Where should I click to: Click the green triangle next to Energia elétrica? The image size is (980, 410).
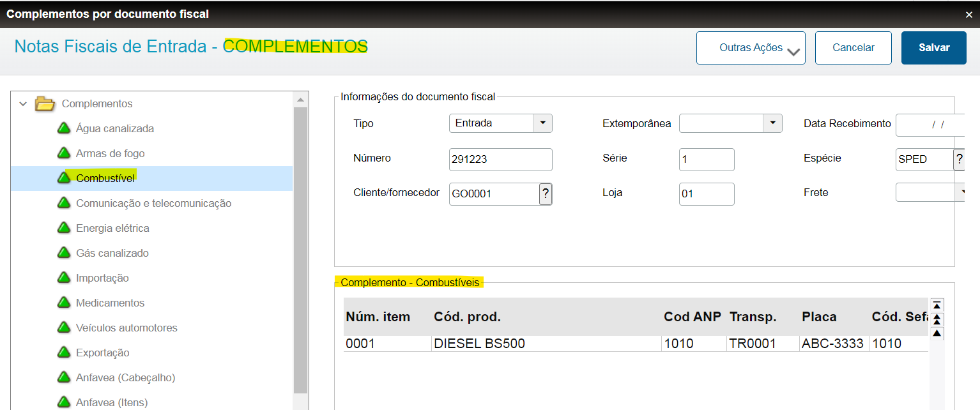coord(64,228)
